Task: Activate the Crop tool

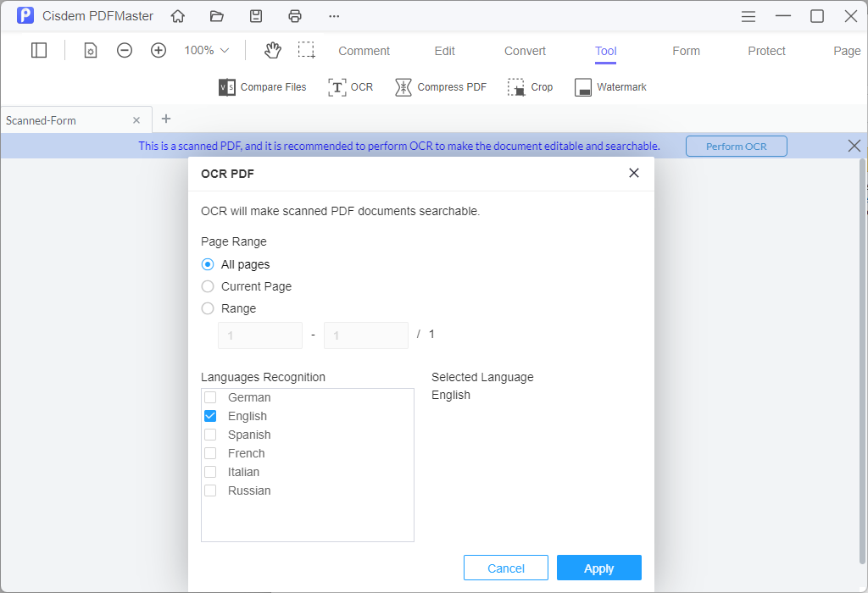Action: (530, 86)
